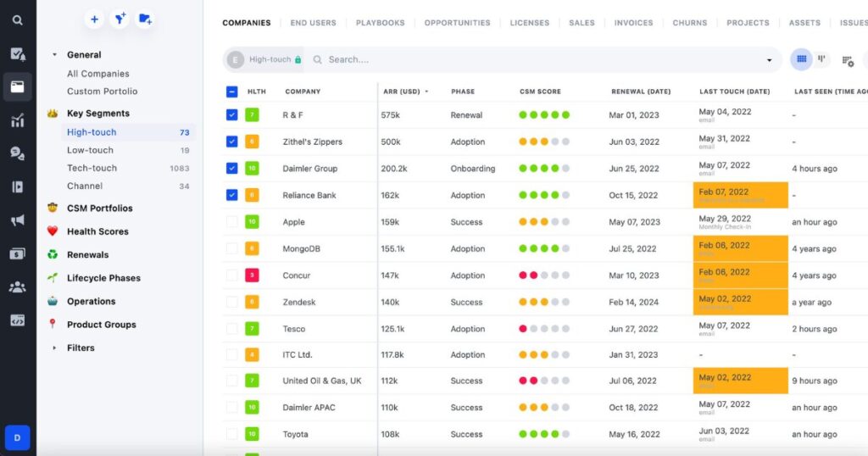Check the Apple row checkbox
Viewport: 868px width, 456px height.
[232, 222]
